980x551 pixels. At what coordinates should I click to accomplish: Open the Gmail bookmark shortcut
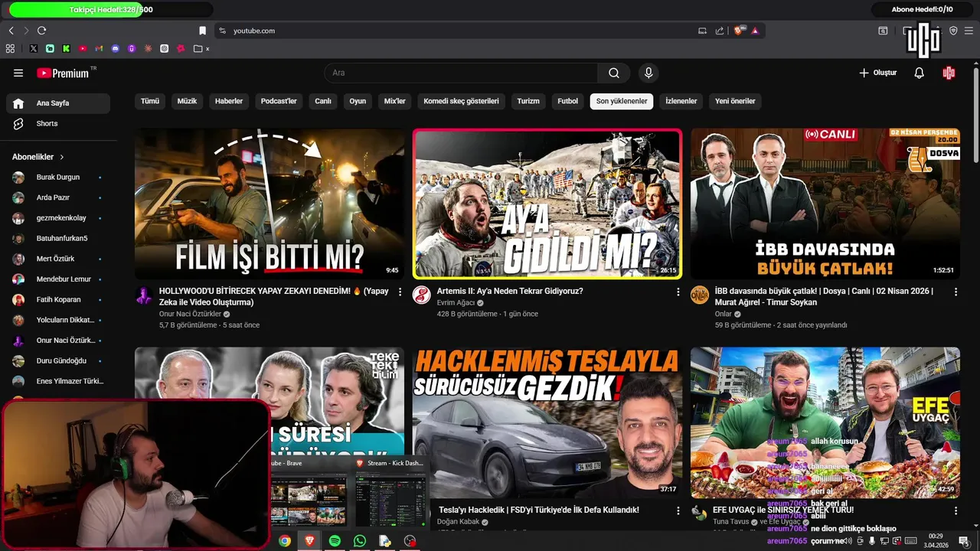tap(99, 48)
